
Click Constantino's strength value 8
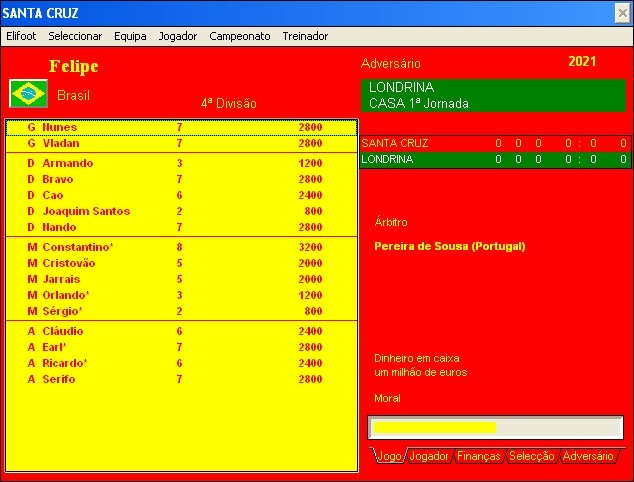pyautogui.click(x=179, y=247)
